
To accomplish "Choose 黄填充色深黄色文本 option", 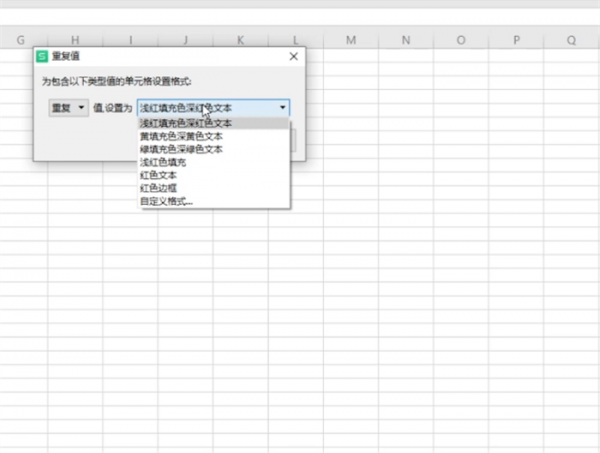I will click(213, 136).
